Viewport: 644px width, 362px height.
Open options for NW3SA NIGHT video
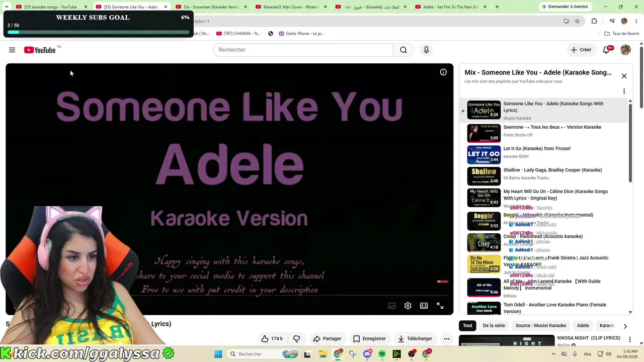629,340
